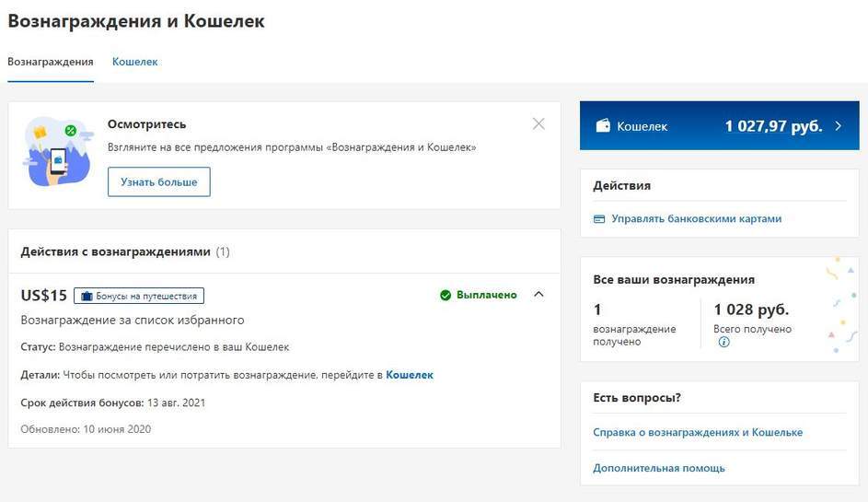This screenshot has width=868, height=502.
Task: Click the "Бонусы на путешествия" badge
Action: coord(139,296)
